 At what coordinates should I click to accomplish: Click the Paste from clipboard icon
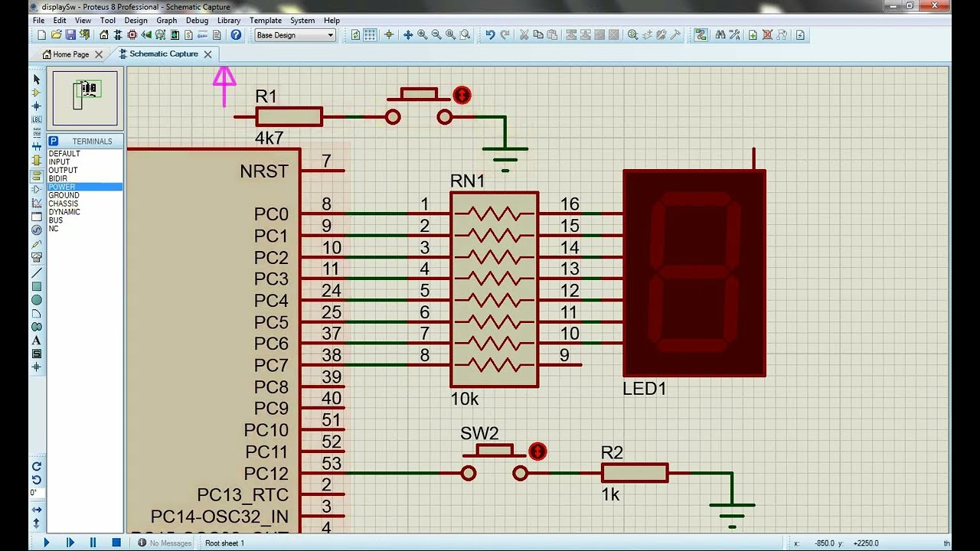[x=552, y=35]
